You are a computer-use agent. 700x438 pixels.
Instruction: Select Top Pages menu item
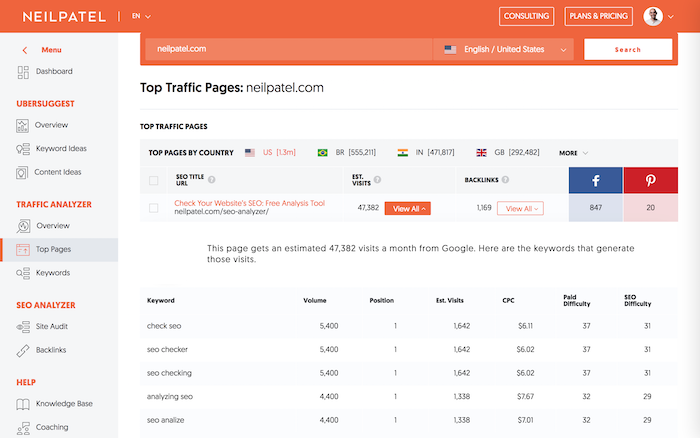click(x=53, y=250)
